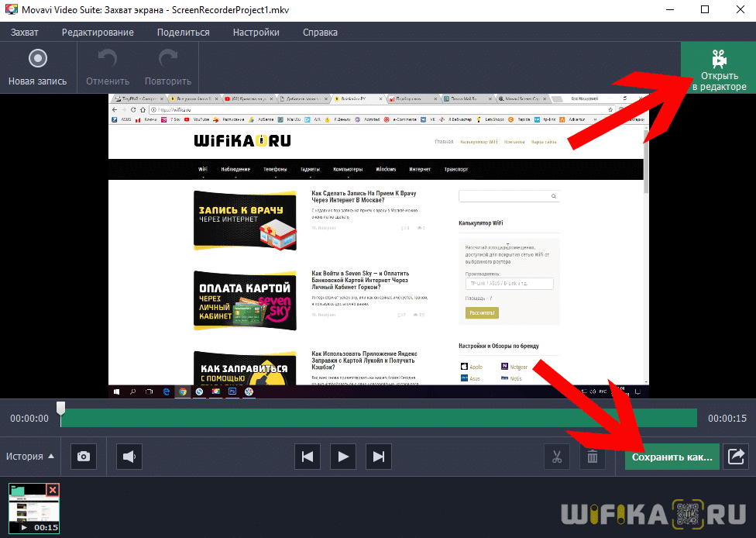Minimize the Movavi window

670,9
